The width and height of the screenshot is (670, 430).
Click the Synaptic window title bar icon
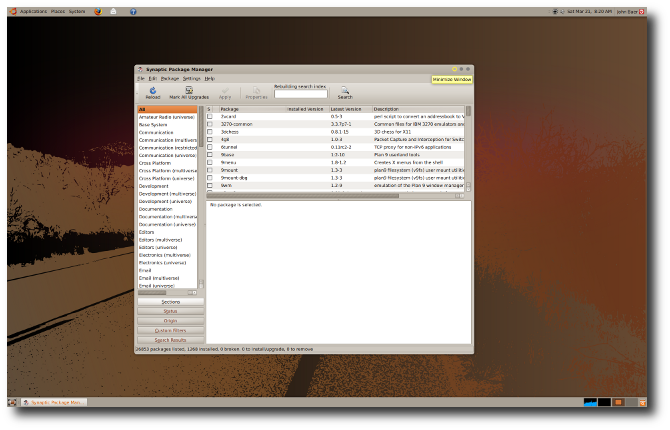pos(140,69)
